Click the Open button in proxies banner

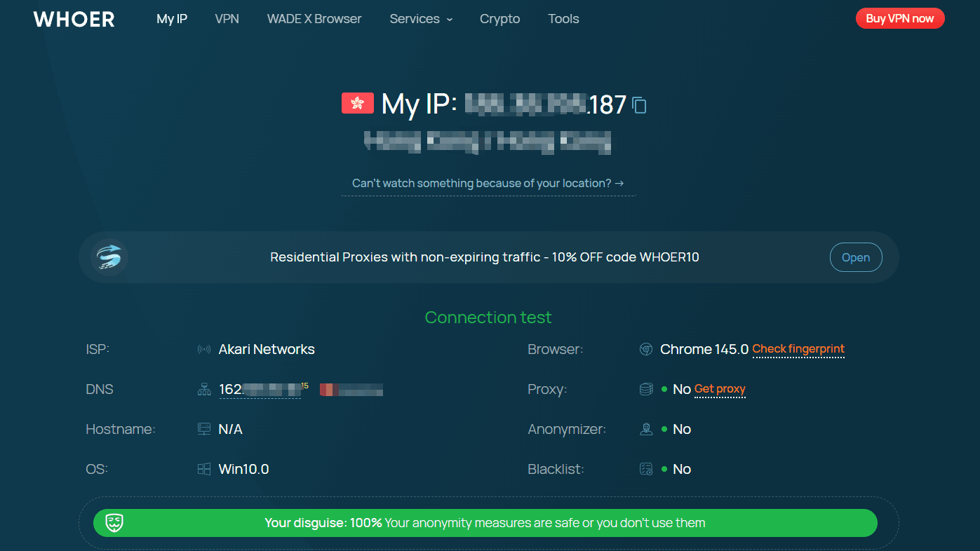point(856,257)
